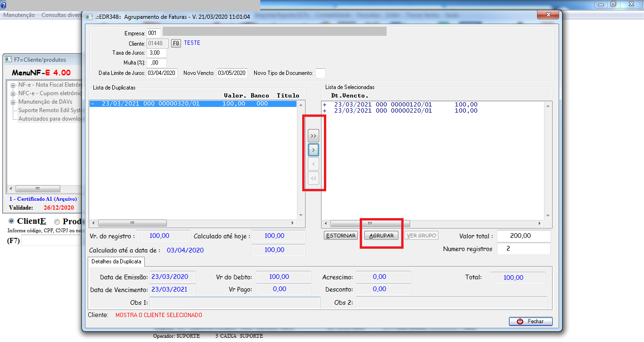644x342 pixels.
Task: Click the << remove all arrow
Action: tap(314, 178)
